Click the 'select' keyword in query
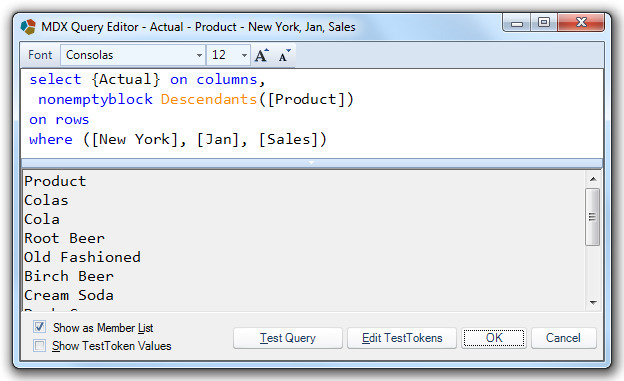624x381 pixels. (x=55, y=80)
